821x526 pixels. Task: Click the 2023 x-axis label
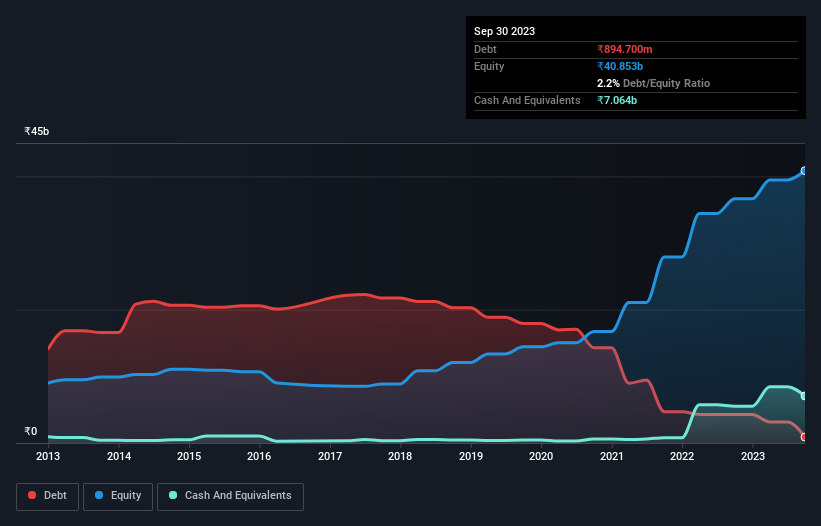[x=752, y=456]
